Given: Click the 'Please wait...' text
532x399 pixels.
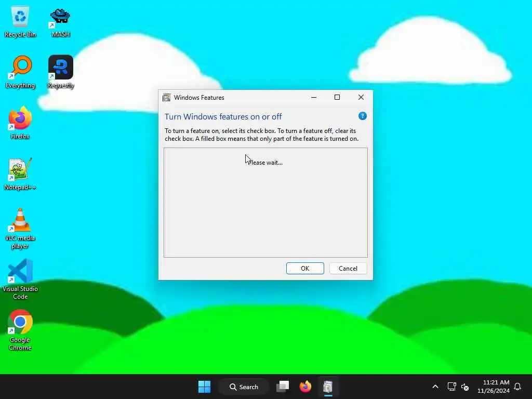Looking at the screenshot, I should point(265,163).
